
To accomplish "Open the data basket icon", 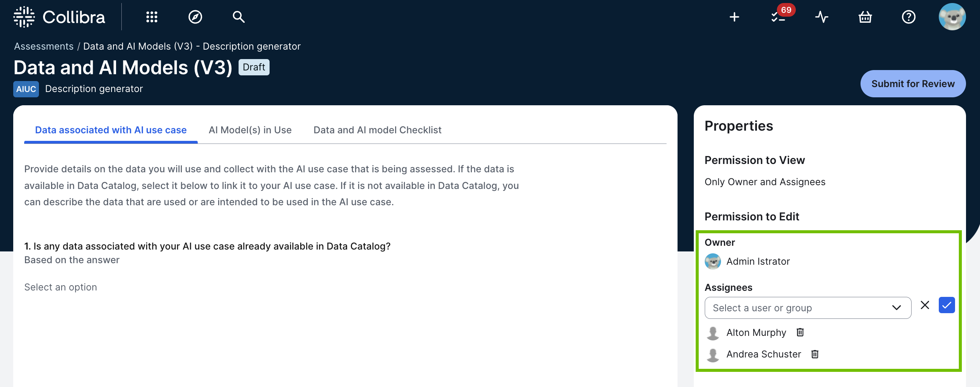I will click(x=865, y=17).
